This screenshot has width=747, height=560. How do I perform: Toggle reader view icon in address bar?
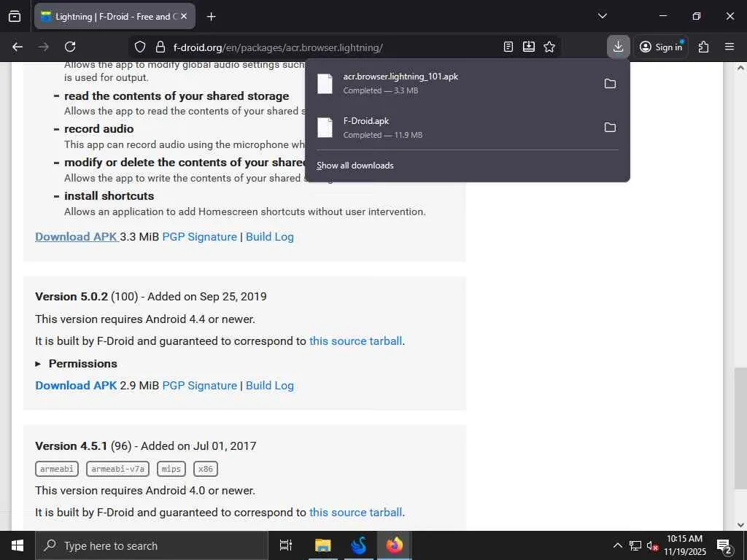point(508,47)
